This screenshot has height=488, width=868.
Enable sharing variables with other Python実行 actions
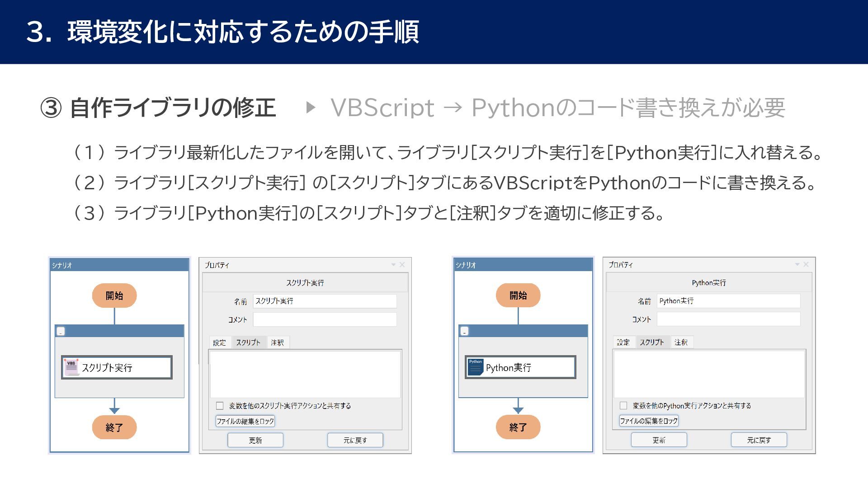(x=623, y=405)
